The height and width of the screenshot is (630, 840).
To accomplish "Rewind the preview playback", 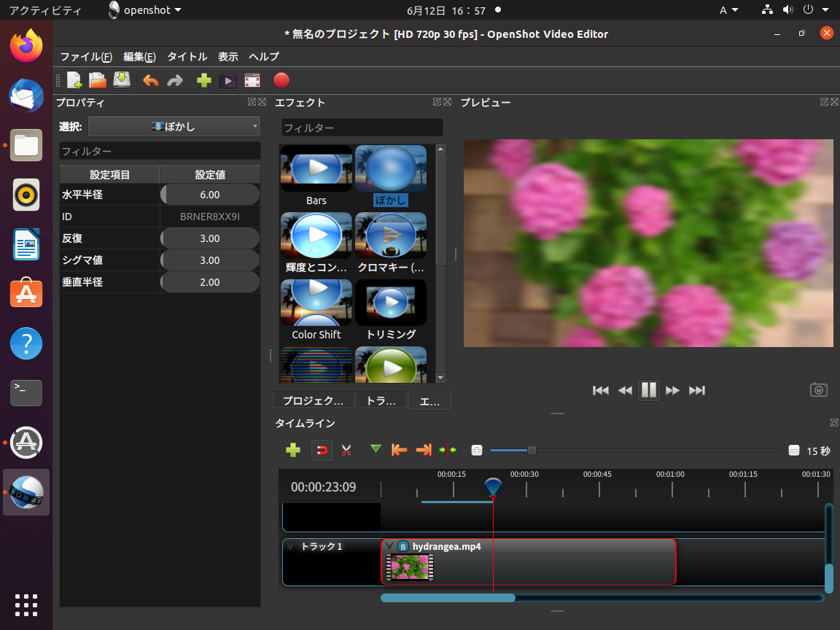I will point(625,391).
